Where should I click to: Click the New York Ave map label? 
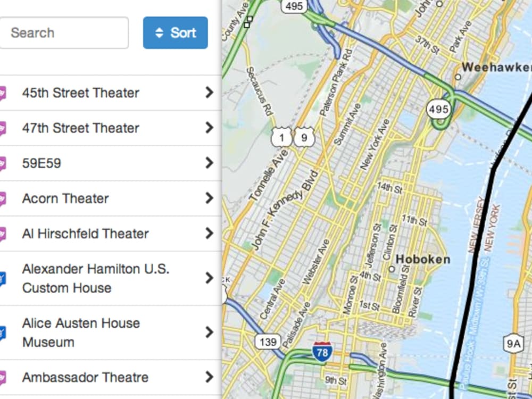point(375,145)
